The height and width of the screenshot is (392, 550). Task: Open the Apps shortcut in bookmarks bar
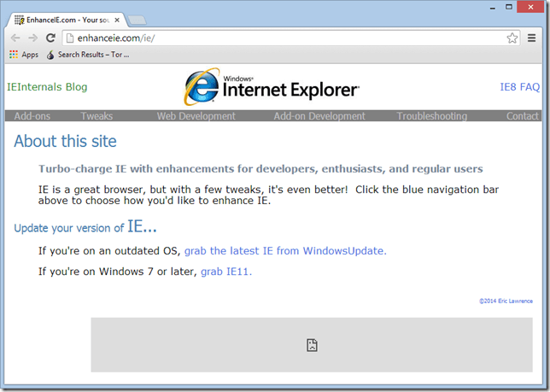(24, 55)
